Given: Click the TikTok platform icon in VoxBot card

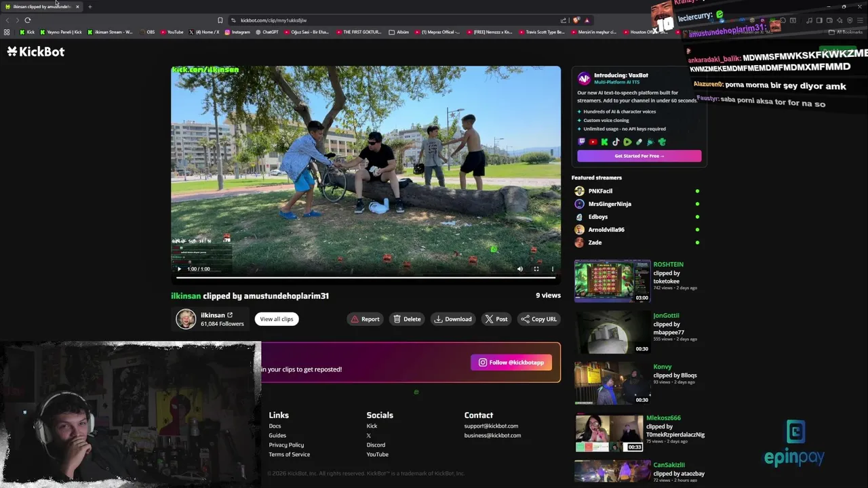Looking at the screenshot, I should coord(616,142).
